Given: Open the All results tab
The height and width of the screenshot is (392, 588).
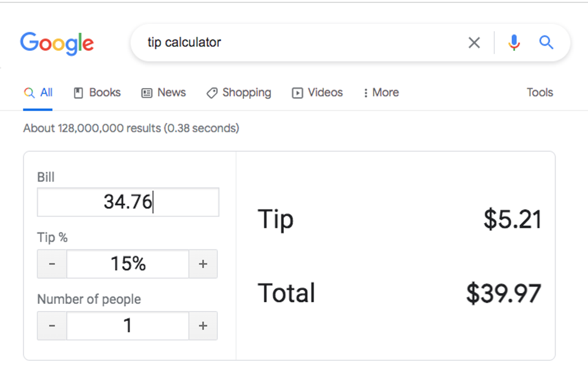Looking at the screenshot, I should pos(38,93).
